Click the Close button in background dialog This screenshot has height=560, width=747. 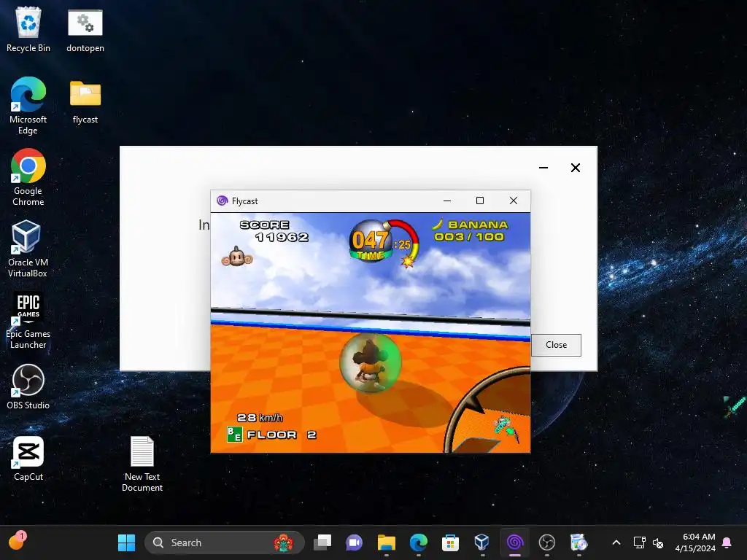(556, 345)
